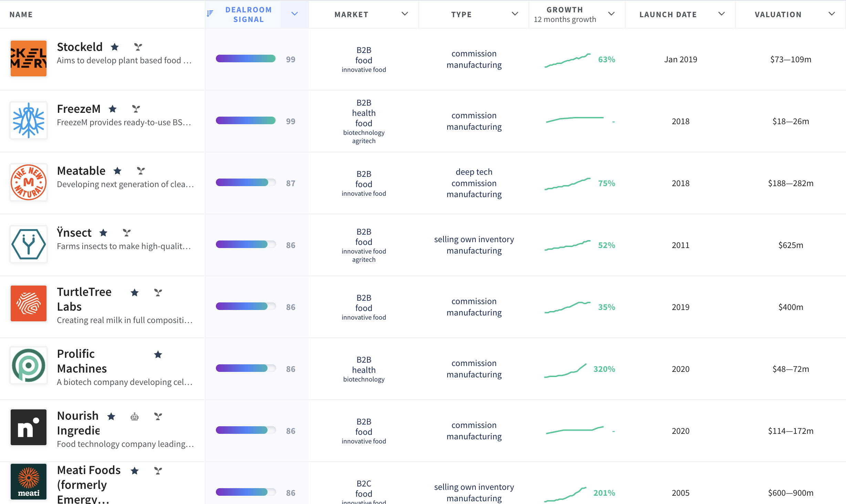Click FreezeM's Dealroom signal bar
The image size is (846, 504).
coord(246,121)
